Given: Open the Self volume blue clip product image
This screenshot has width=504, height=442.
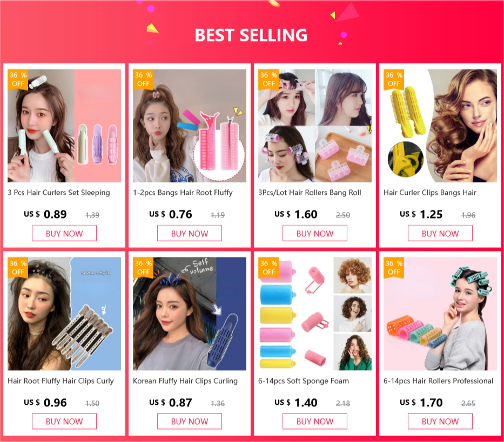Looking at the screenshot, I should coord(190,314).
